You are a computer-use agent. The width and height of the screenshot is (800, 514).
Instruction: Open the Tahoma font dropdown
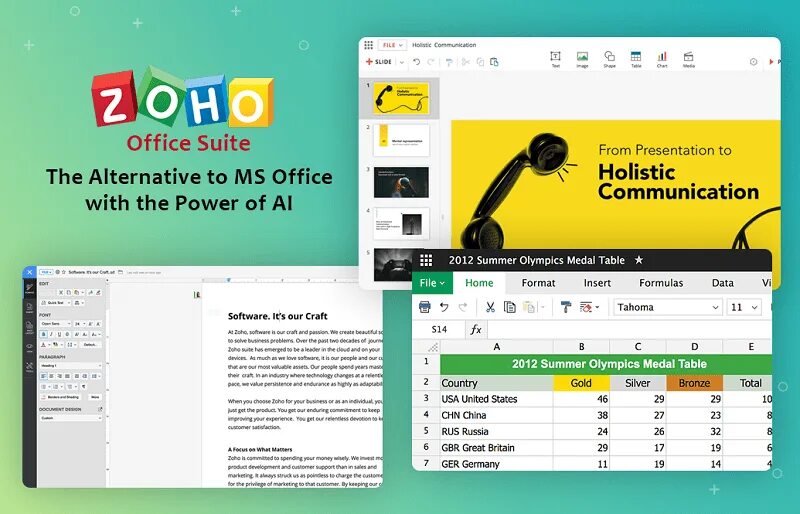(668, 307)
